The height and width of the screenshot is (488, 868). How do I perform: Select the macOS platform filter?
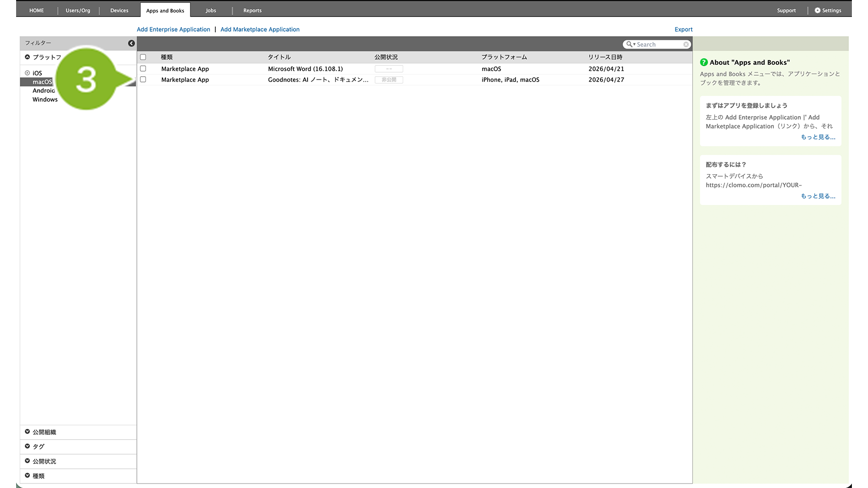pyautogui.click(x=42, y=82)
